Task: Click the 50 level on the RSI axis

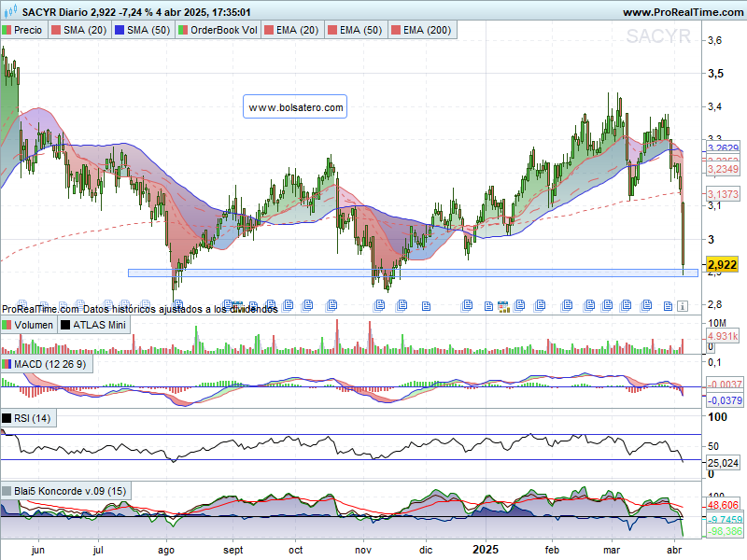Action: 713,446
